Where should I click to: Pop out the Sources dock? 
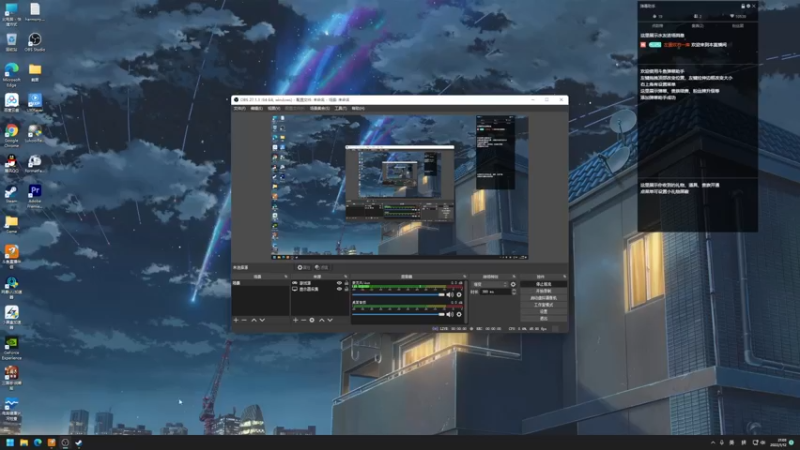(x=345, y=277)
